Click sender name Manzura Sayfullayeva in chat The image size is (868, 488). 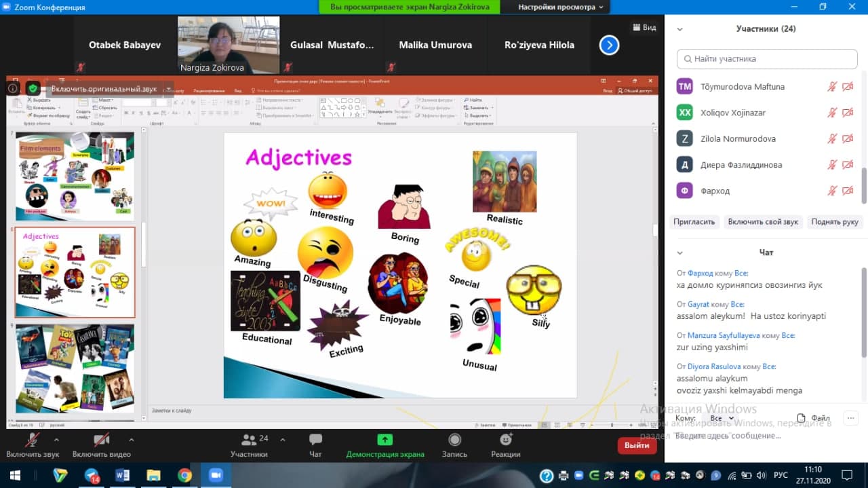(722, 335)
